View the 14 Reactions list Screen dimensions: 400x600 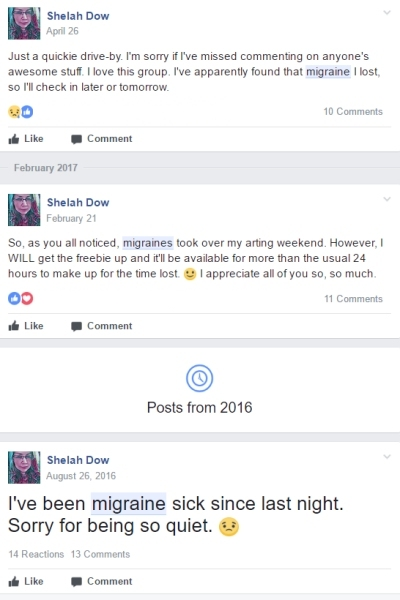click(36, 554)
